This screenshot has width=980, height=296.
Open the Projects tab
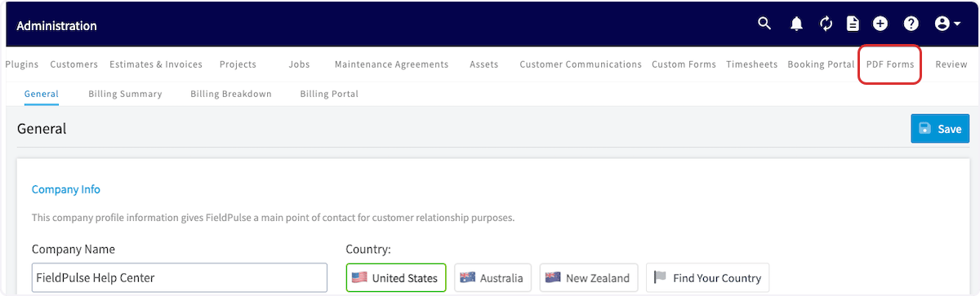pyautogui.click(x=238, y=64)
